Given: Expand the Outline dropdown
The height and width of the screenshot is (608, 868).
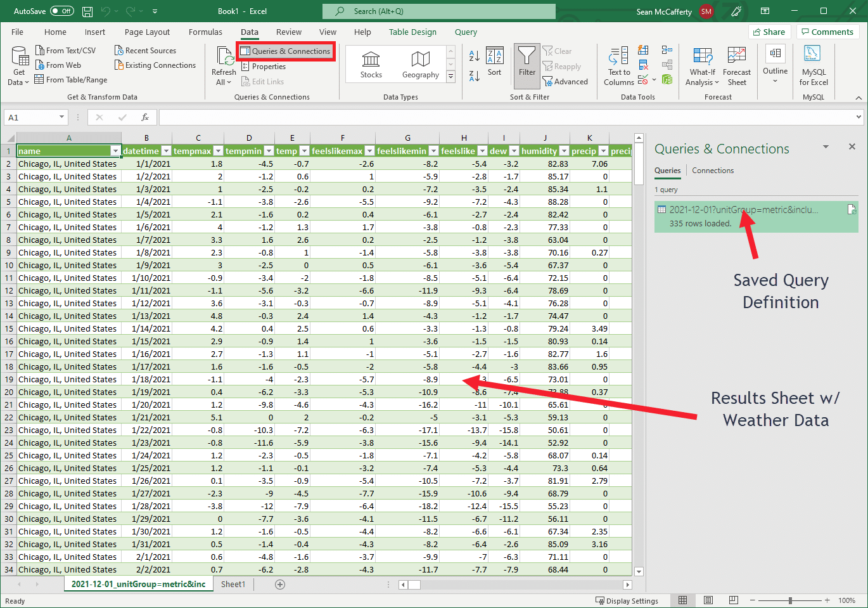Looking at the screenshot, I should coord(774,66).
